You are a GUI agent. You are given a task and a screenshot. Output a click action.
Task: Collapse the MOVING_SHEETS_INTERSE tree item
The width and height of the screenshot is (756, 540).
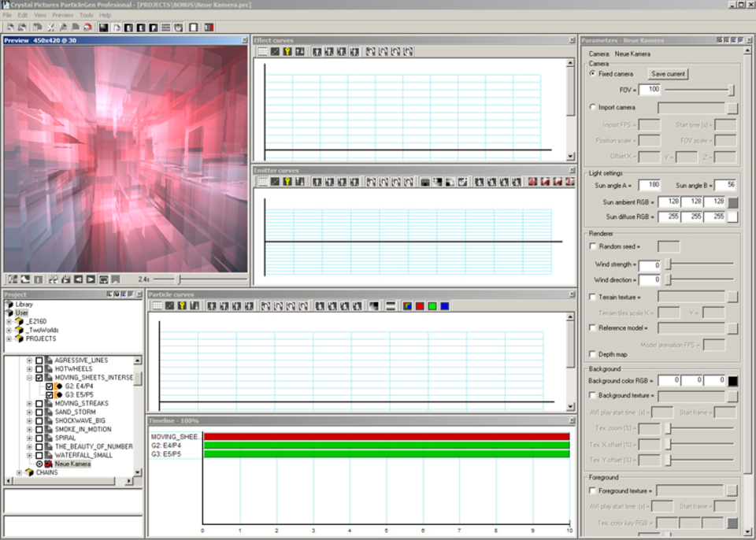pos(29,377)
